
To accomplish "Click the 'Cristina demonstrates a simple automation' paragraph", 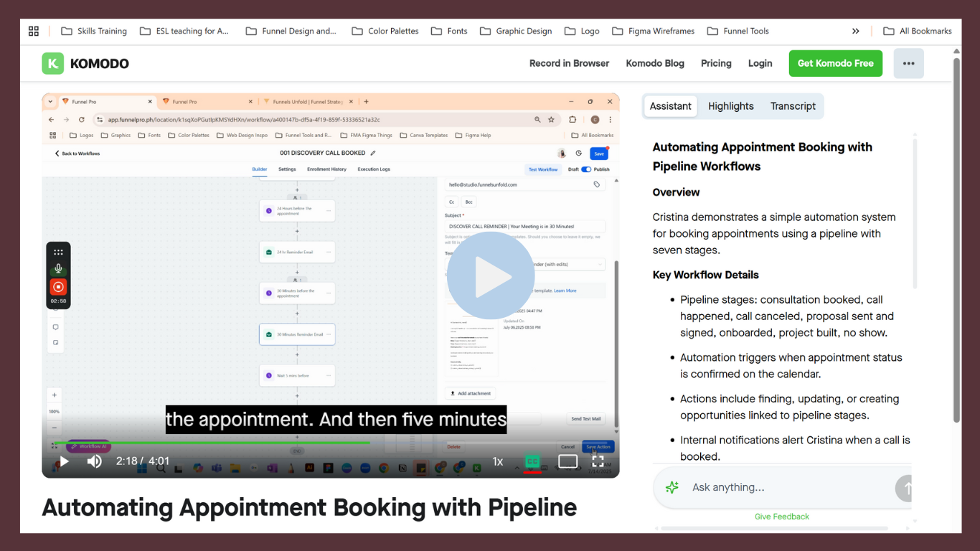I will pos(774,234).
